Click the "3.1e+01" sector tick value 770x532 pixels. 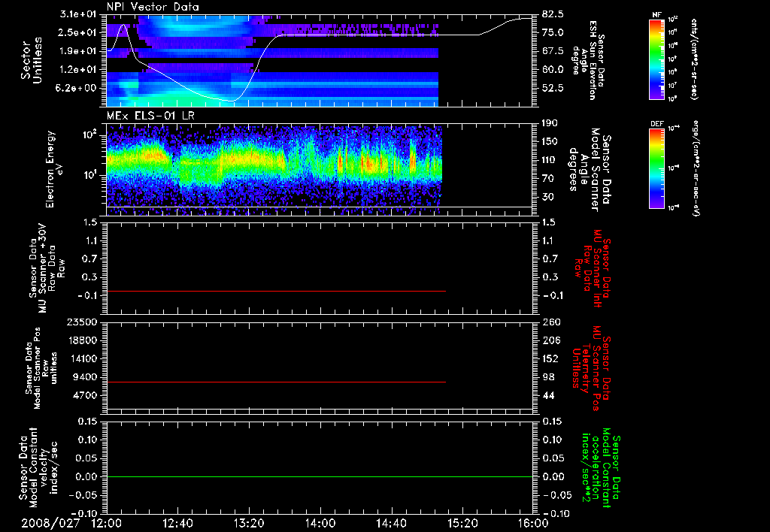click(x=77, y=14)
